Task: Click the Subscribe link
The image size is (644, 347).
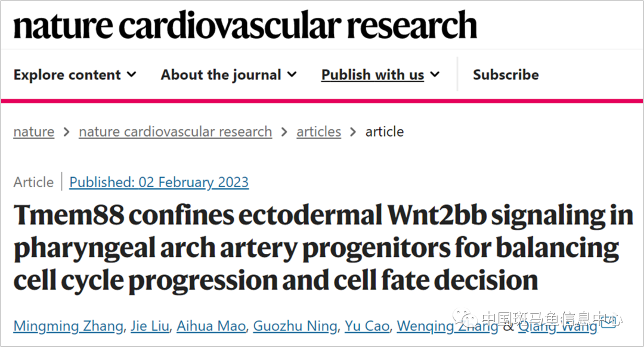Action: 506,75
